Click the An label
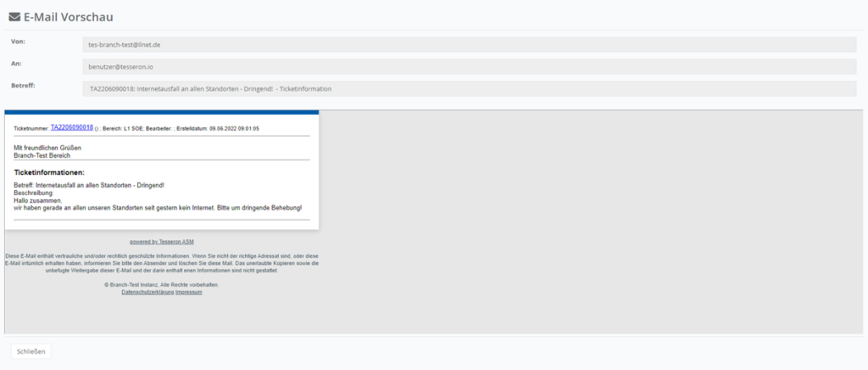Image resolution: width=868 pixels, height=370 pixels. [x=16, y=64]
